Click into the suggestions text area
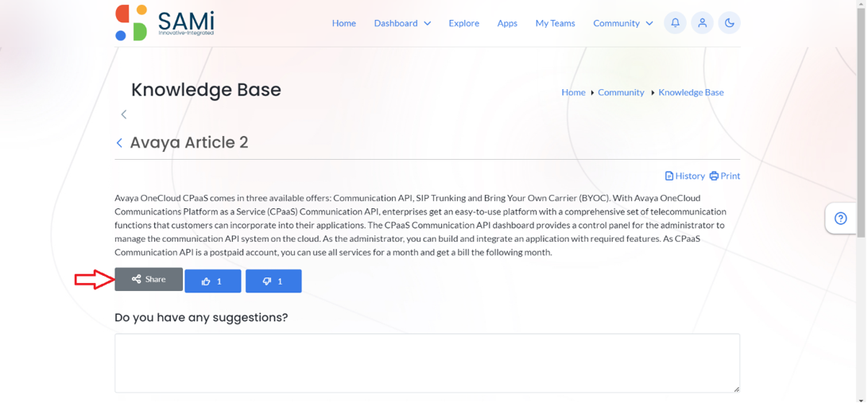The height and width of the screenshot is (407, 868). pos(427,363)
